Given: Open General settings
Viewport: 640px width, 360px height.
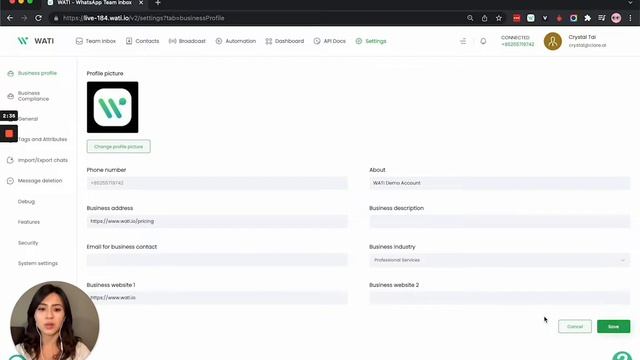Looking at the screenshot, I should pyautogui.click(x=28, y=119).
